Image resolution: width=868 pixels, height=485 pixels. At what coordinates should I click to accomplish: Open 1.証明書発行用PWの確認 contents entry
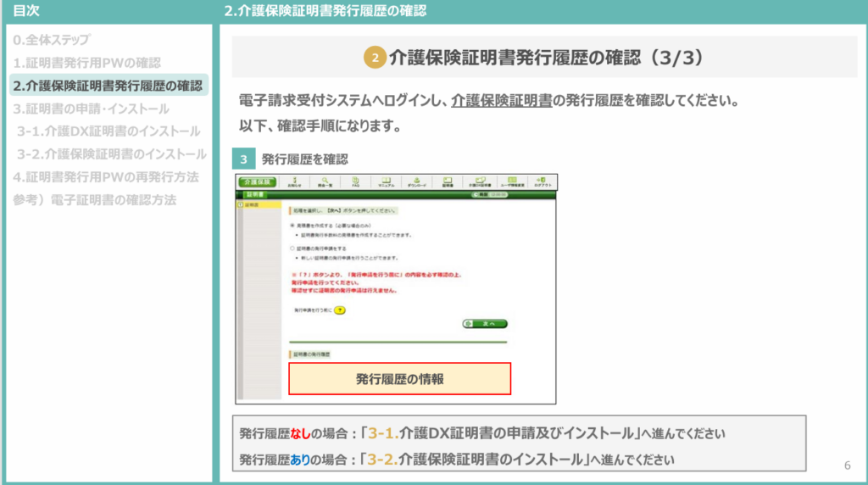(87, 63)
